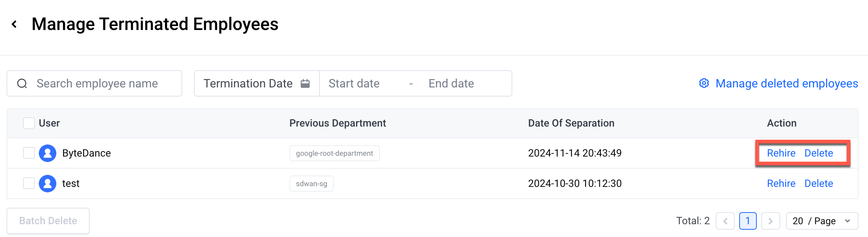Screen dimensions: 868x237
Task: Rehire the ByteDance employee
Action: 781,153
